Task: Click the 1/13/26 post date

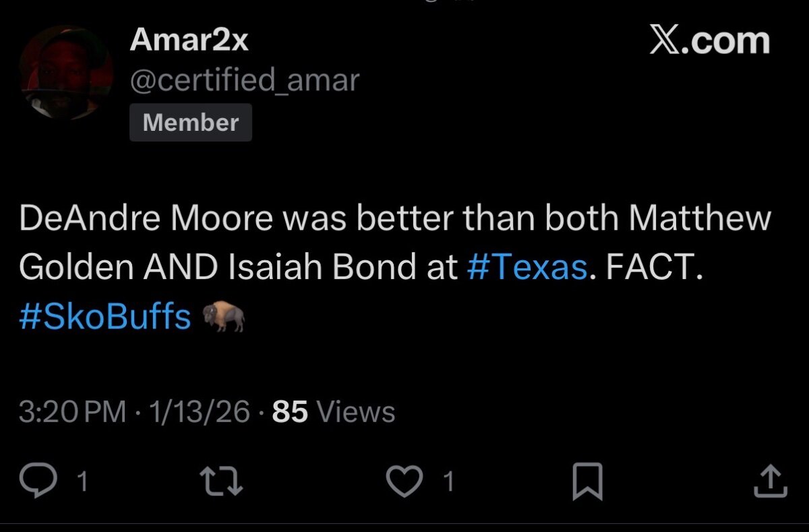Action: click(x=200, y=411)
